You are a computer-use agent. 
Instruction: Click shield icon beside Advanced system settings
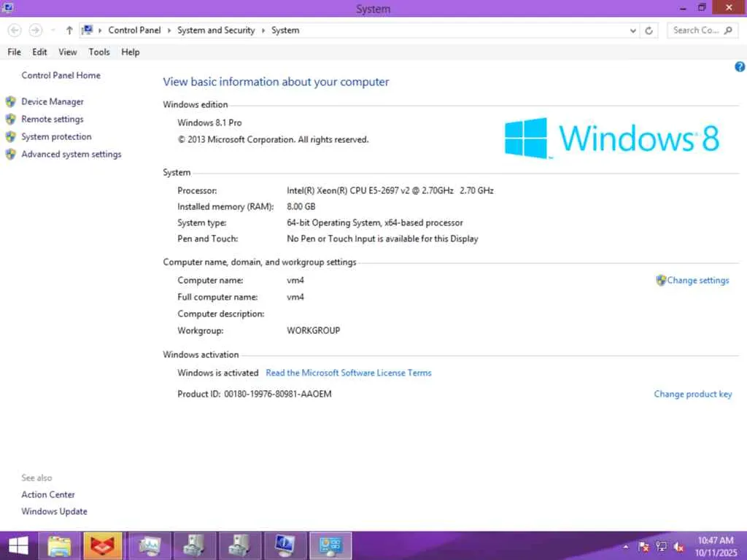click(11, 155)
